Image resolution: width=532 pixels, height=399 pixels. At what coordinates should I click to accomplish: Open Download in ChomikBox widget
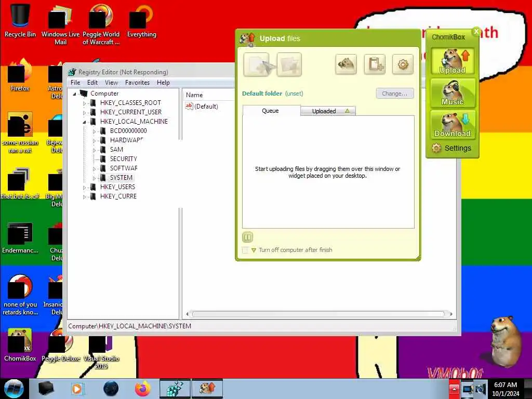pos(453,125)
